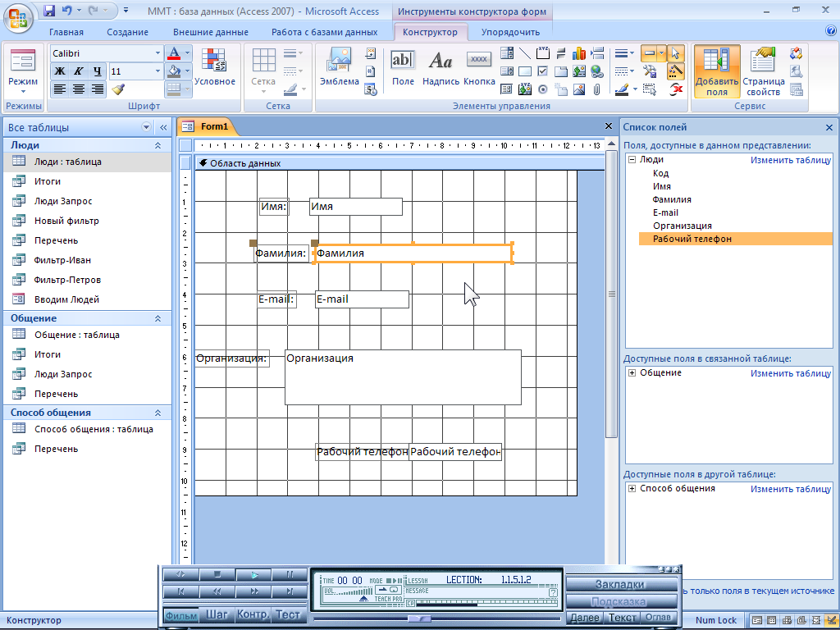Toggle Добавить поля field list button

pos(717,72)
